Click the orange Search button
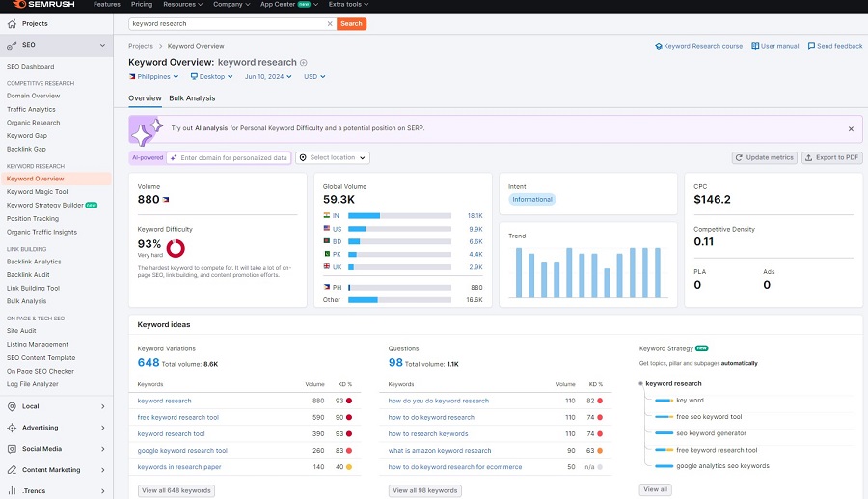868x499 pixels. (x=351, y=24)
